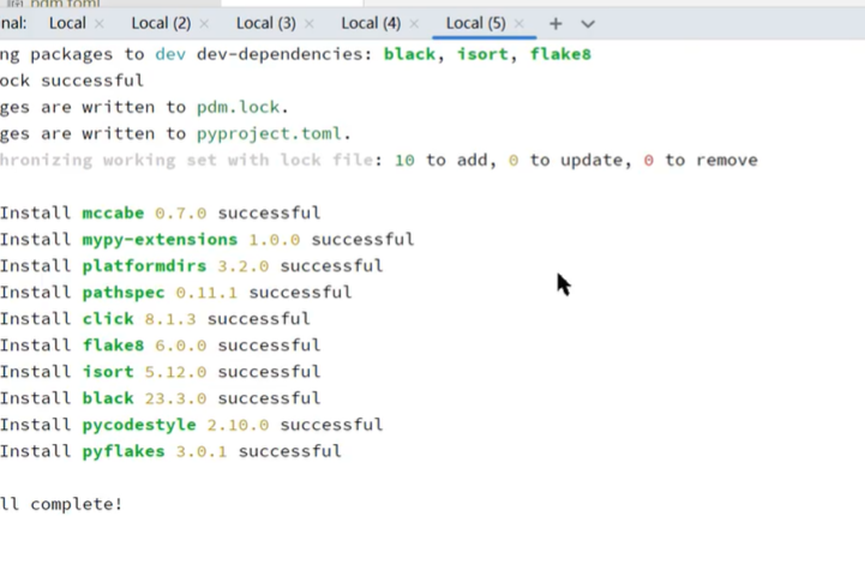This screenshot has width=865, height=564.
Task: Switch to the Local terminal tab
Action: pos(67,23)
